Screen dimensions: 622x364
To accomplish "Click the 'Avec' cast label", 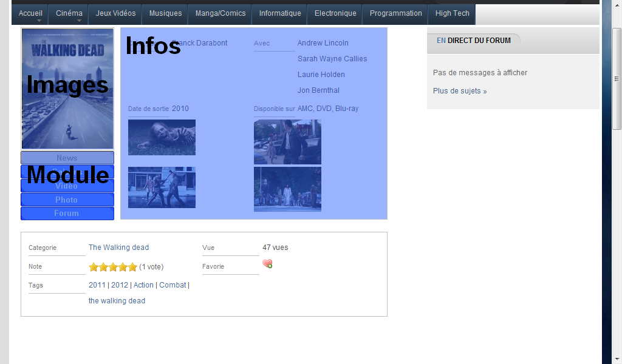I will pyautogui.click(x=262, y=43).
